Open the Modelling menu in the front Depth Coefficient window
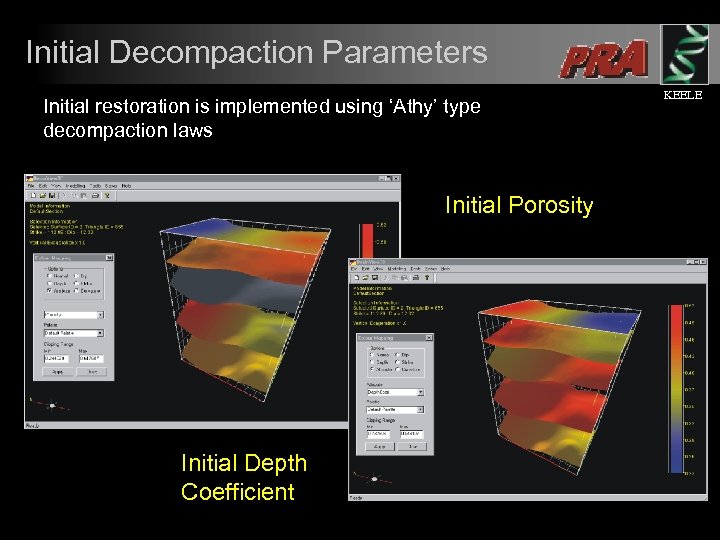 click(397, 269)
